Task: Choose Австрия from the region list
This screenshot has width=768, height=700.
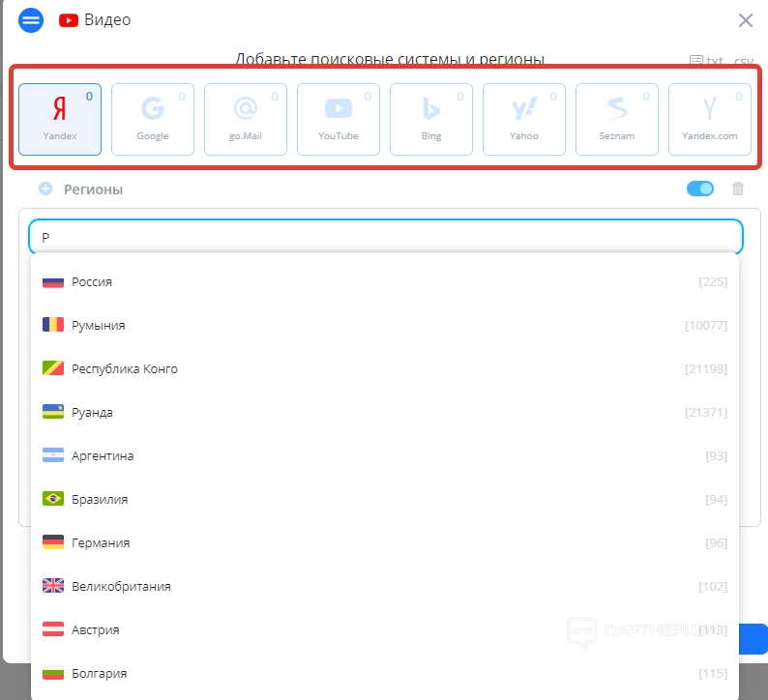Action: (x=385, y=629)
